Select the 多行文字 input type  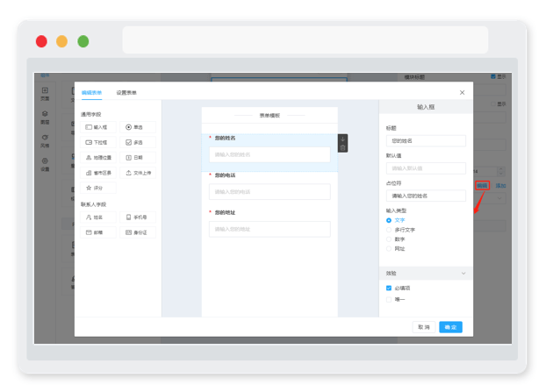click(x=389, y=230)
